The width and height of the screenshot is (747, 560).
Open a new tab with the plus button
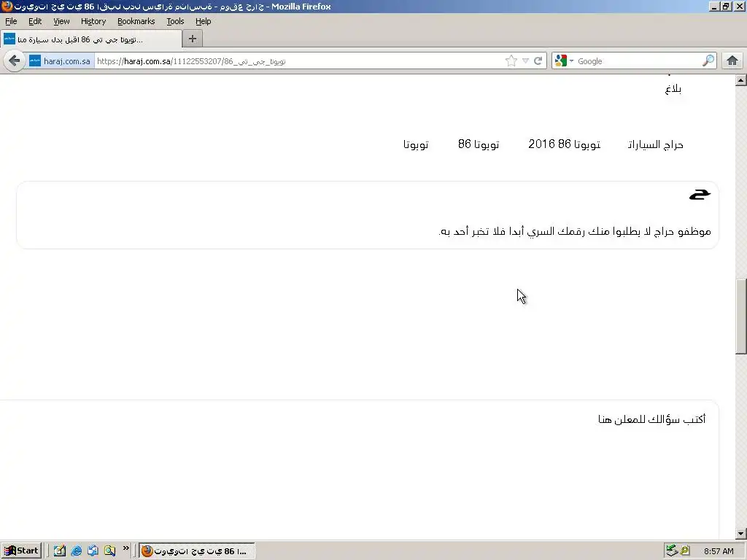click(x=193, y=39)
